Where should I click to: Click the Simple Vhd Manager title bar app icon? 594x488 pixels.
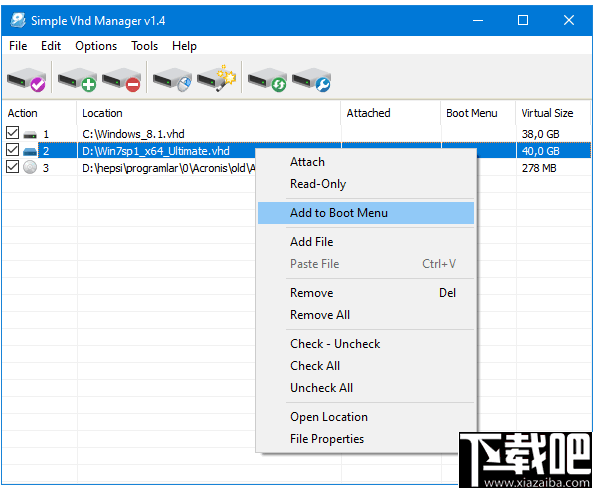tap(18, 20)
